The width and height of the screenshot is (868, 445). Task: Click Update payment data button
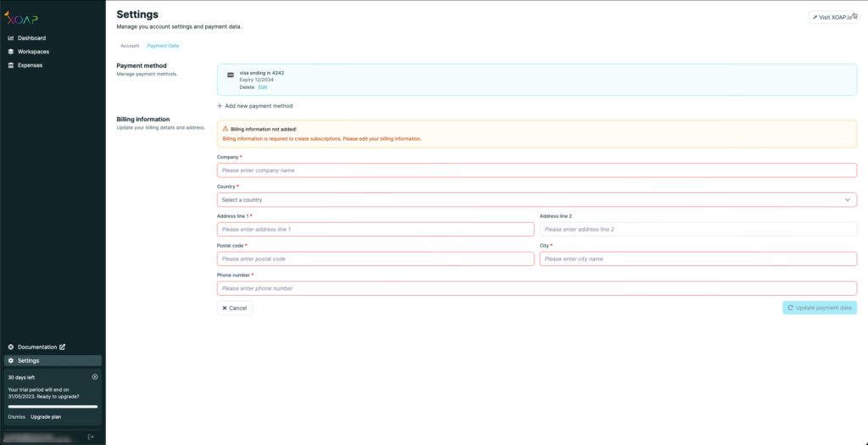(820, 308)
